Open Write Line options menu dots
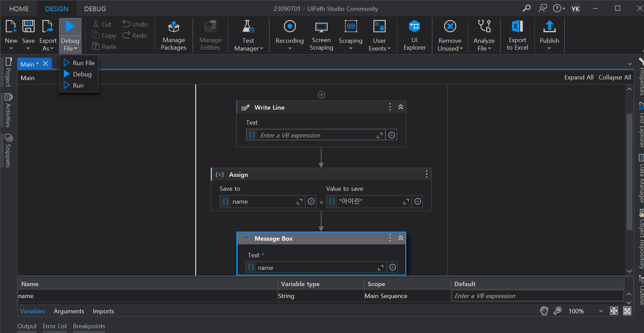This screenshot has width=644, height=333. (390, 107)
